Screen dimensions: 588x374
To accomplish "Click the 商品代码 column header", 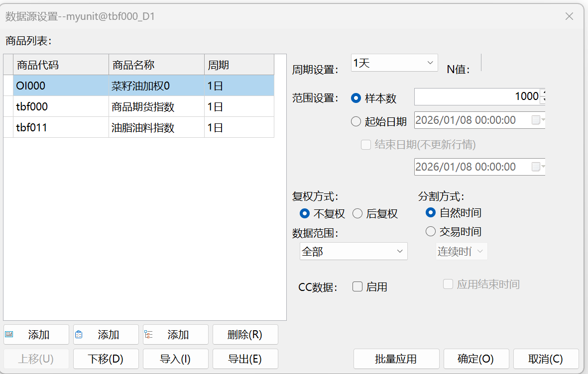I will click(x=61, y=65).
